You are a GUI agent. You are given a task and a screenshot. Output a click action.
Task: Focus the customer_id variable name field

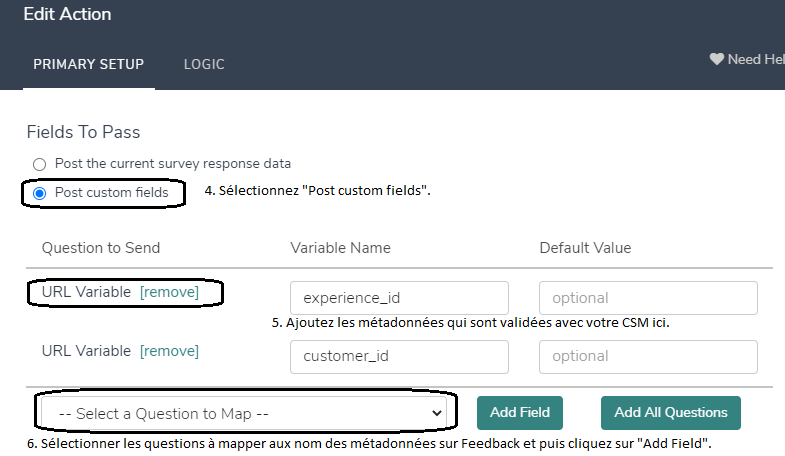click(x=399, y=356)
